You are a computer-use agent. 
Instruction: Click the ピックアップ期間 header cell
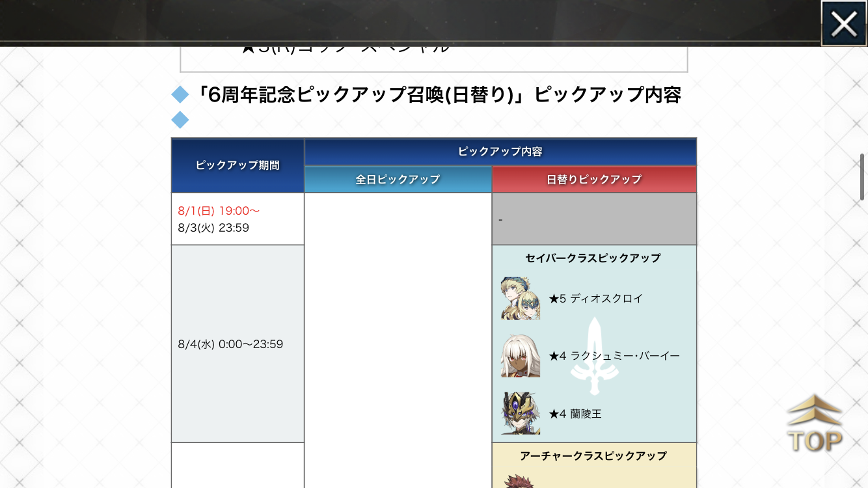point(237,165)
